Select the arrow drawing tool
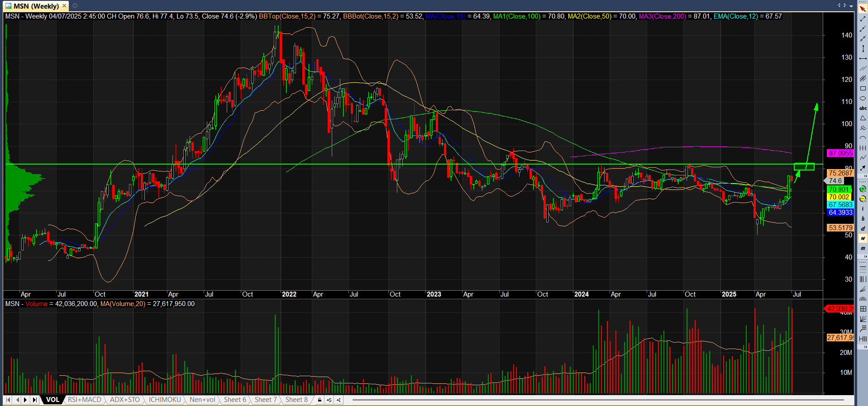The height and width of the screenshot is (406, 868). [863, 168]
